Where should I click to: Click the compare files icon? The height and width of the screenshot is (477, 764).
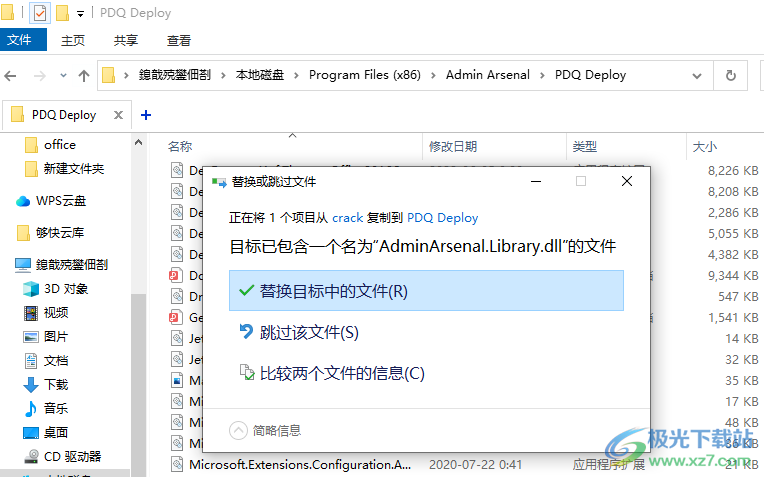coord(247,373)
